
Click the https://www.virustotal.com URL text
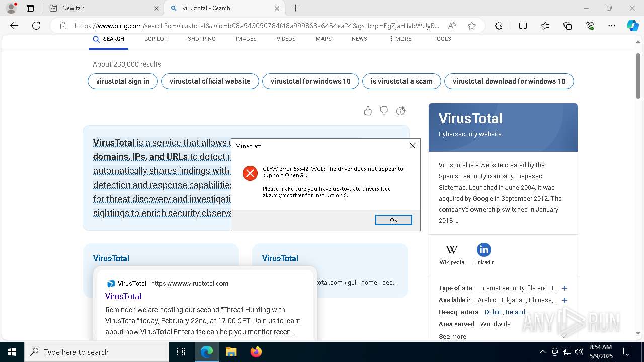point(190,283)
